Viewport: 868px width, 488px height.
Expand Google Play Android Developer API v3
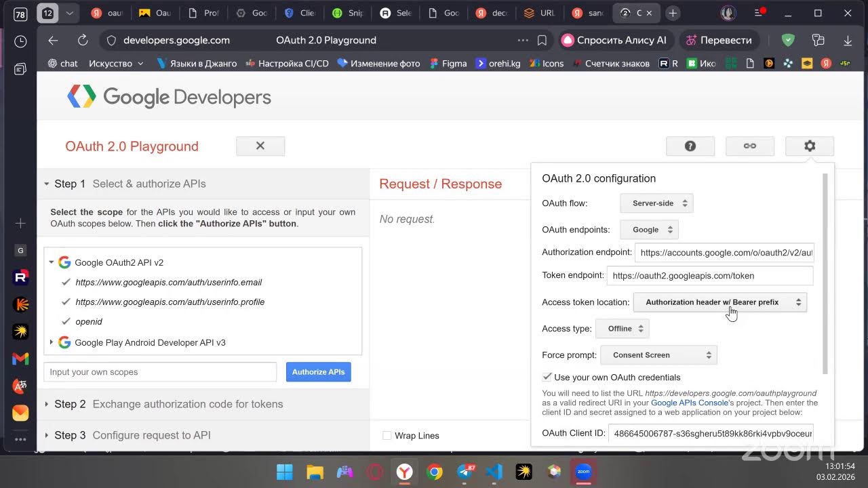pos(51,342)
